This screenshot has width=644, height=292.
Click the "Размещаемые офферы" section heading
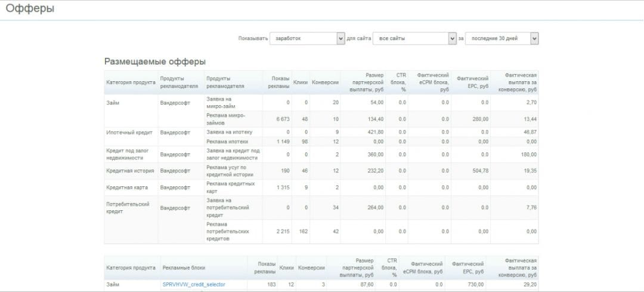click(155, 62)
